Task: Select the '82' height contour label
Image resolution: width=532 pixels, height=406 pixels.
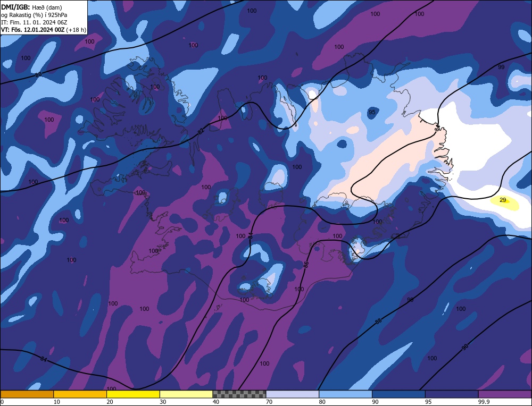Action: click(201, 131)
